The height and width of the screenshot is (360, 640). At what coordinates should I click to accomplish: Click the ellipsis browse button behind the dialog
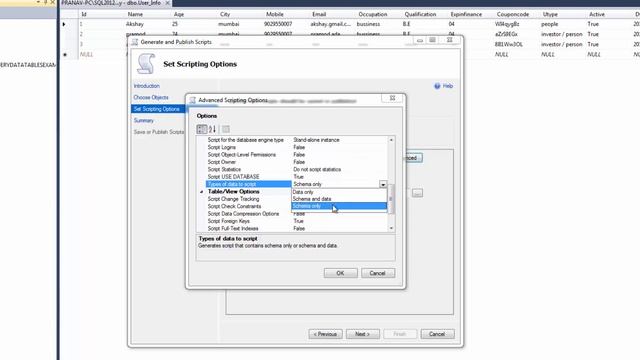[x=417, y=193]
